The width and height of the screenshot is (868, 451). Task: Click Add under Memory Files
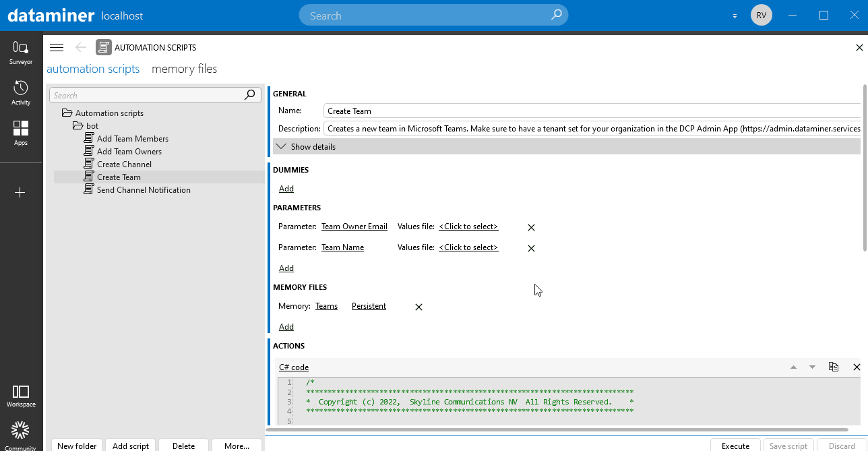[x=286, y=327]
